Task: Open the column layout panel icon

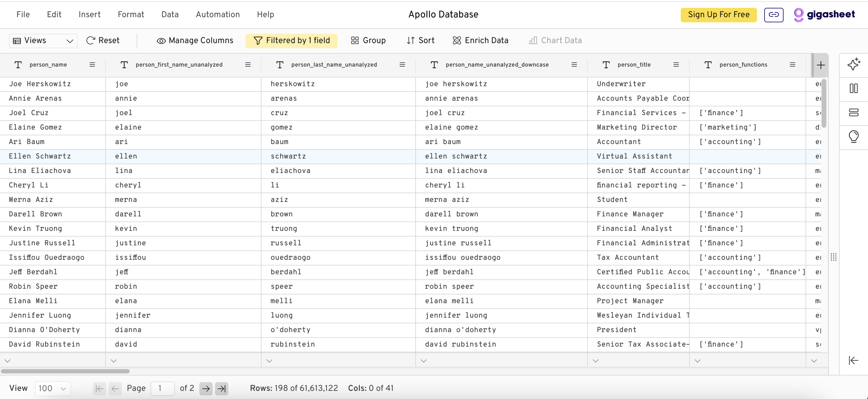Action: coord(854,89)
